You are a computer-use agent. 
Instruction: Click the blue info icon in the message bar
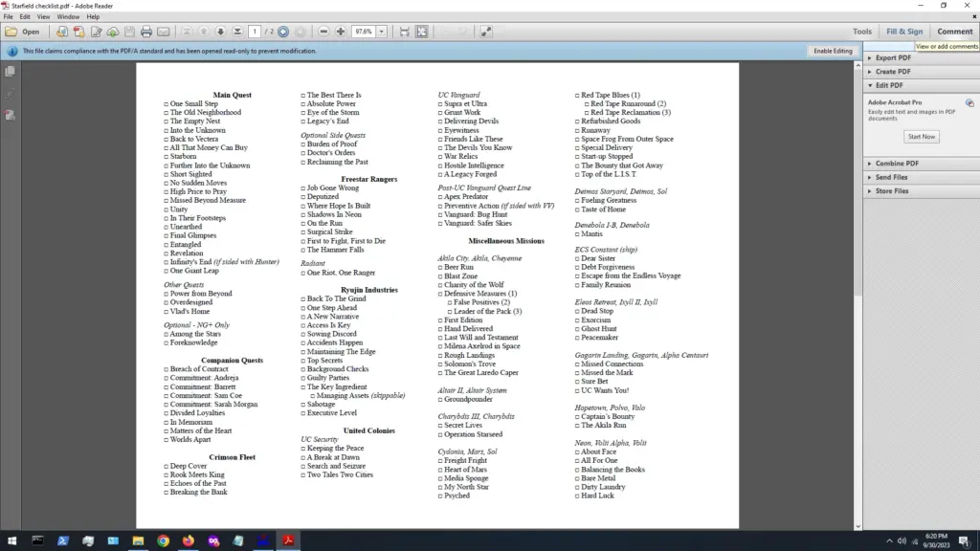[11, 52]
